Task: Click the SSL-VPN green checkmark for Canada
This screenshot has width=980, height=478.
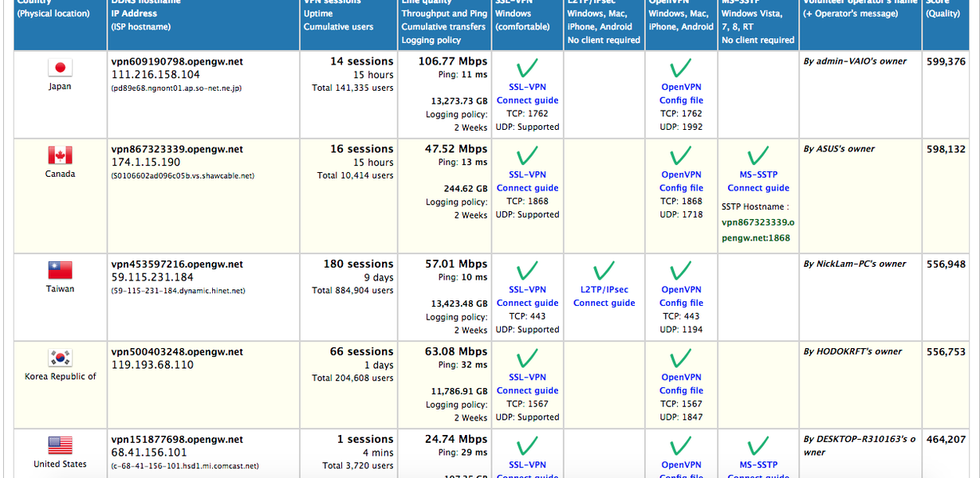Action: pyautogui.click(x=527, y=155)
